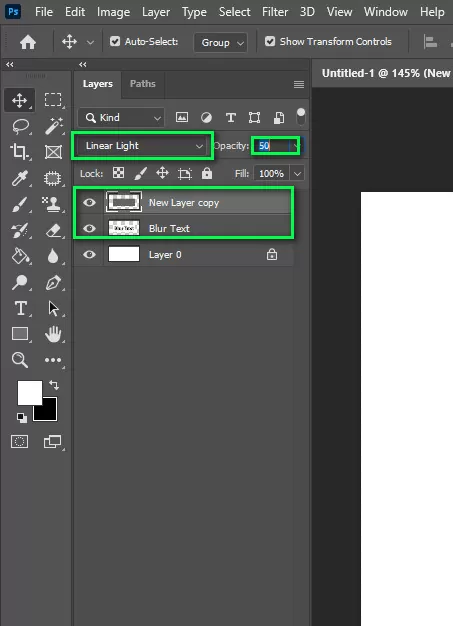Open the Fill percentage dropdown arrow

(297, 174)
